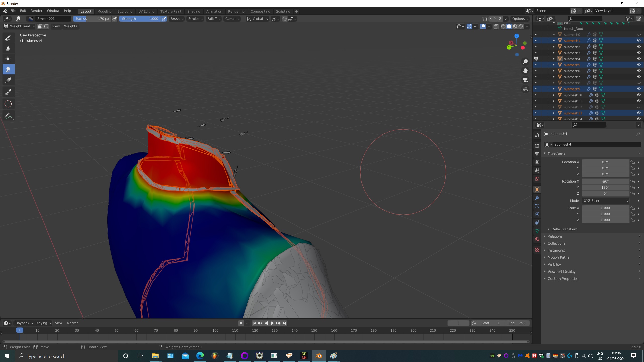Switch to the UV Editing workspace tab
The height and width of the screenshot is (362, 644).
(x=146, y=11)
